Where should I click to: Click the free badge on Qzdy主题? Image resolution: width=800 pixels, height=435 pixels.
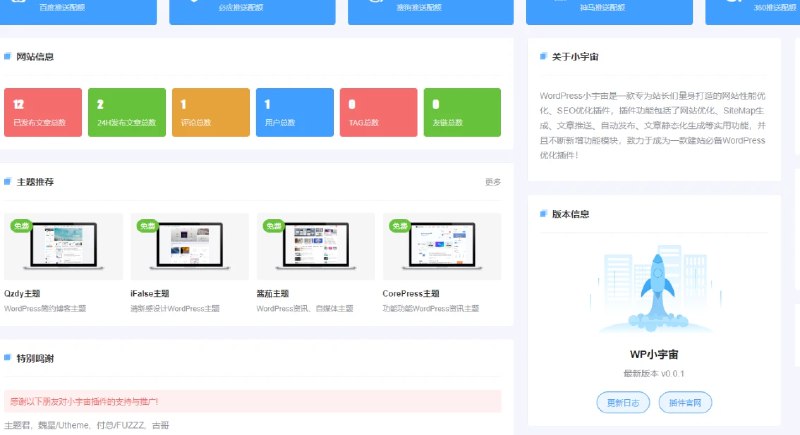(22, 225)
